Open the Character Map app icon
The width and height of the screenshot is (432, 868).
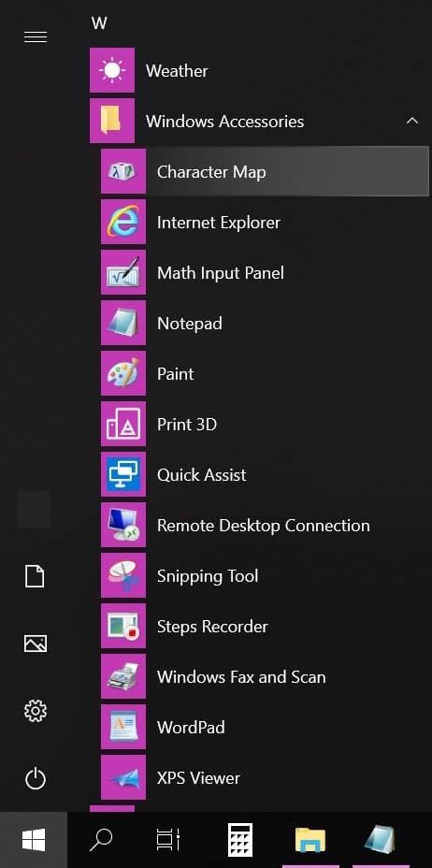click(122, 171)
